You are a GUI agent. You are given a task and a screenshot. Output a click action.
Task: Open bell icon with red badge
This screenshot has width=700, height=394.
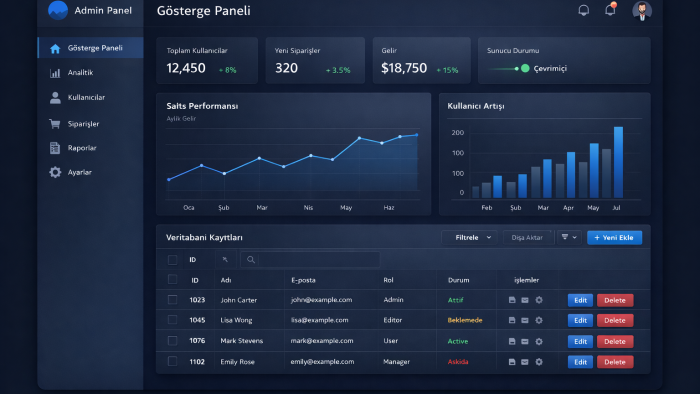click(610, 9)
